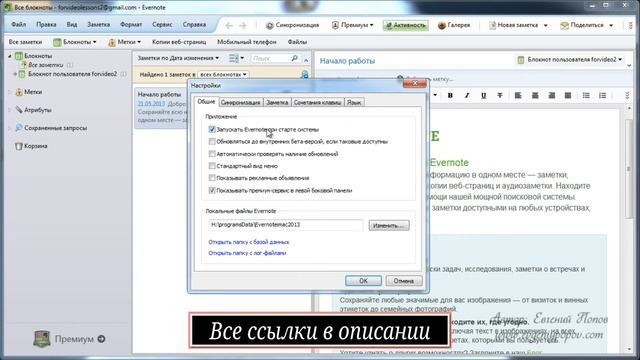Switch to the Заметка settings tab
This screenshot has height=360, width=640.
click(x=277, y=102)
